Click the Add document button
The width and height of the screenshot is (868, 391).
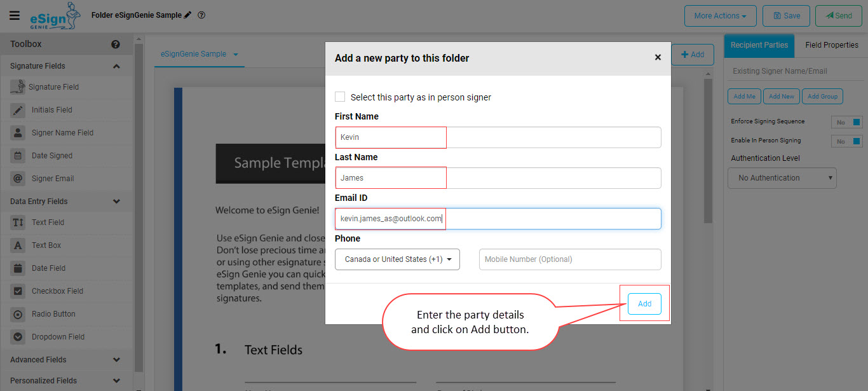(x=692, y=55)
